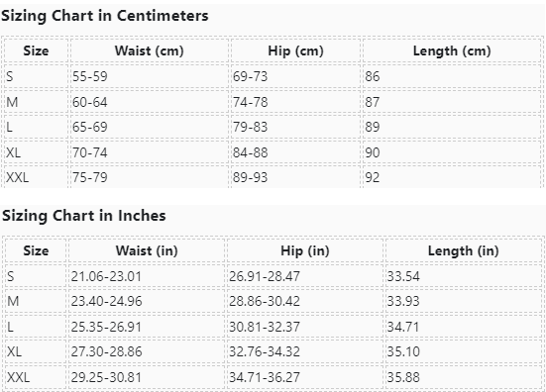The height and width of the screenshot is (392, 546).
Task: Select the 35.88 length cell
Action: point(463,377)
